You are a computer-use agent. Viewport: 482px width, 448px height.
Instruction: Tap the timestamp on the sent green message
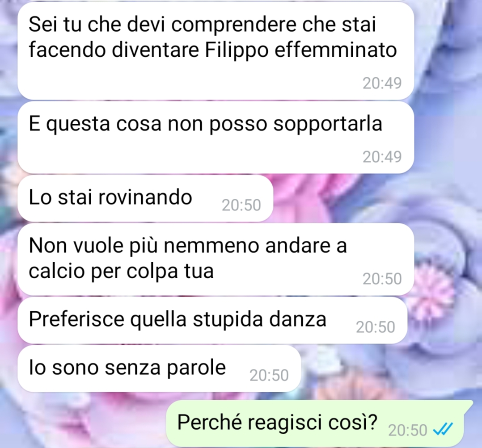(x=407, y=430)
